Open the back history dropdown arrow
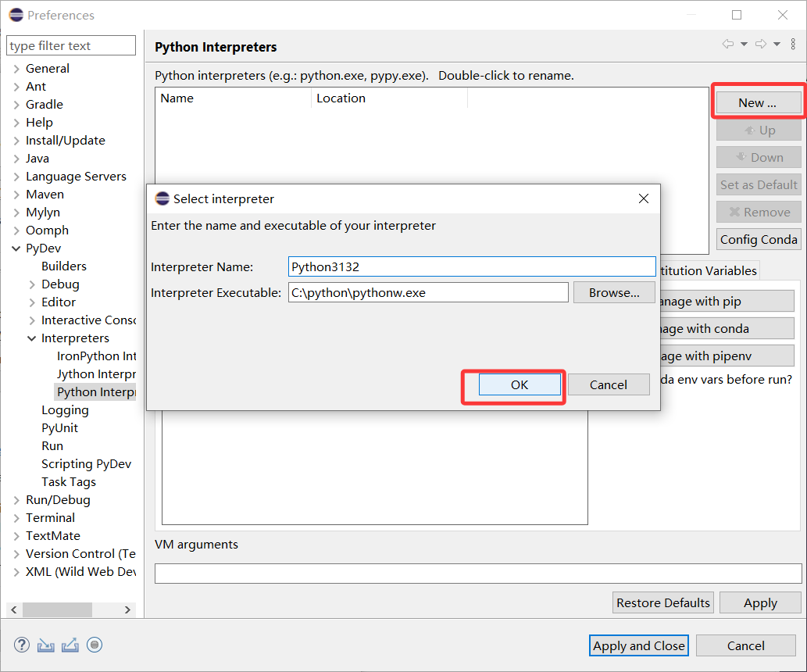 pyautogui.click(x=744, y=45)
